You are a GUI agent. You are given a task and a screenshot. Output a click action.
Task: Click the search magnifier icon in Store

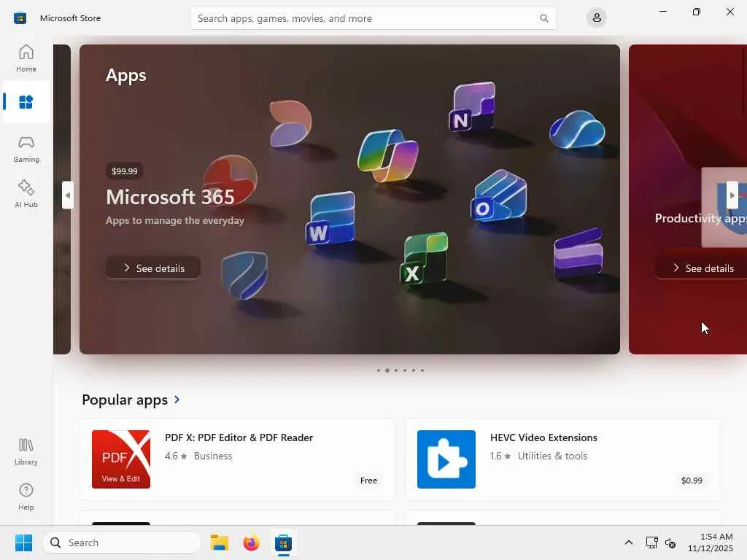coord(543,18)
